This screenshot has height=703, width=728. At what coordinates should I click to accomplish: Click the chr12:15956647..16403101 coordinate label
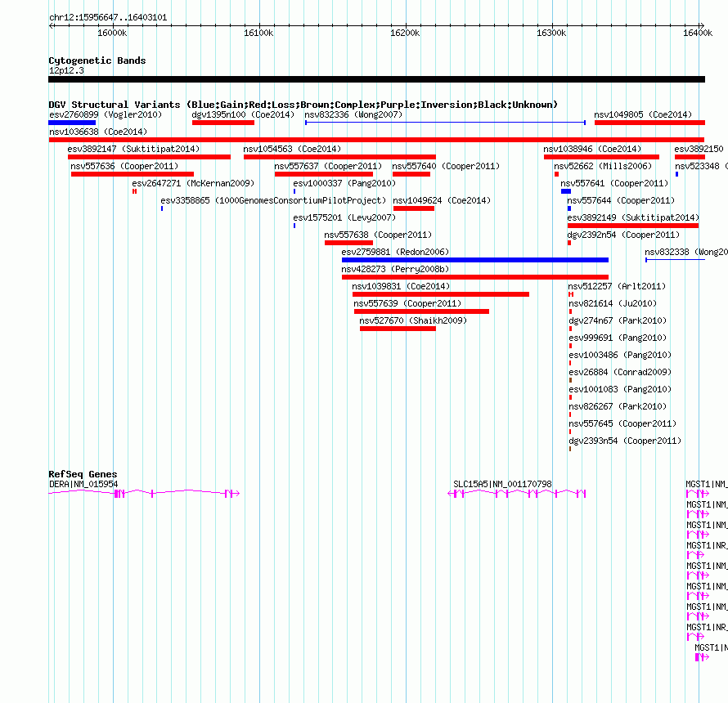click(108, 18)
